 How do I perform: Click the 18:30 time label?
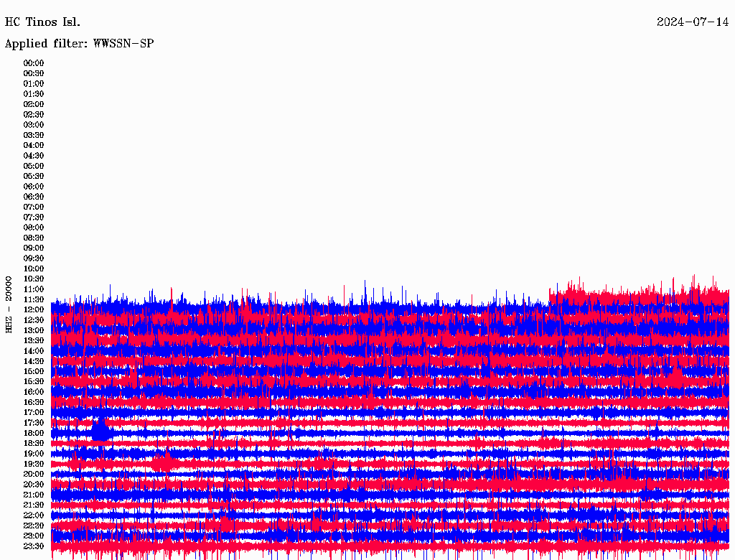pyautogui.click(x=34, y=443)
